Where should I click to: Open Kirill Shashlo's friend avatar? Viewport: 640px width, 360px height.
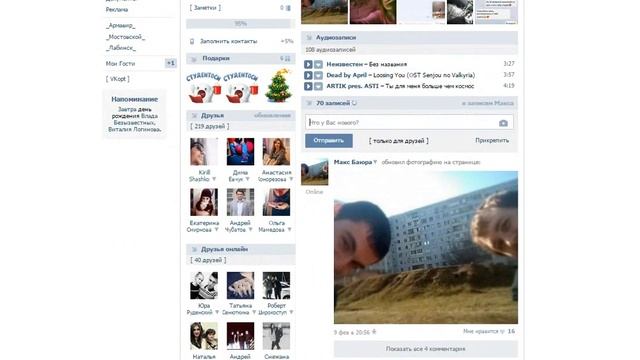[204, 151]
